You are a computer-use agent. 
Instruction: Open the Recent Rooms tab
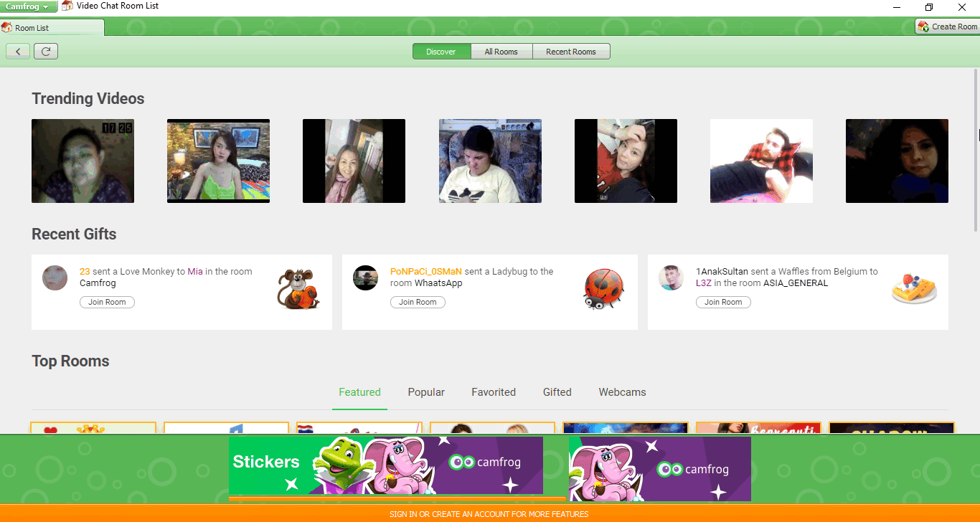571,52
